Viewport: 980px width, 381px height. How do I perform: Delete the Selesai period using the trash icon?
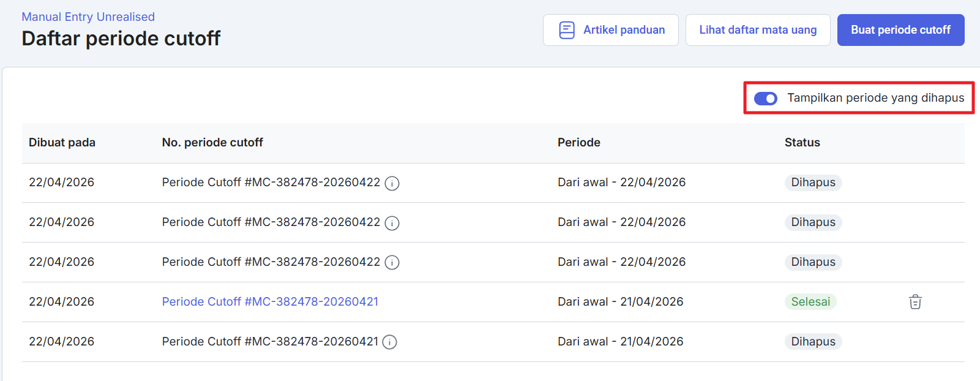(x=915, y=302)
